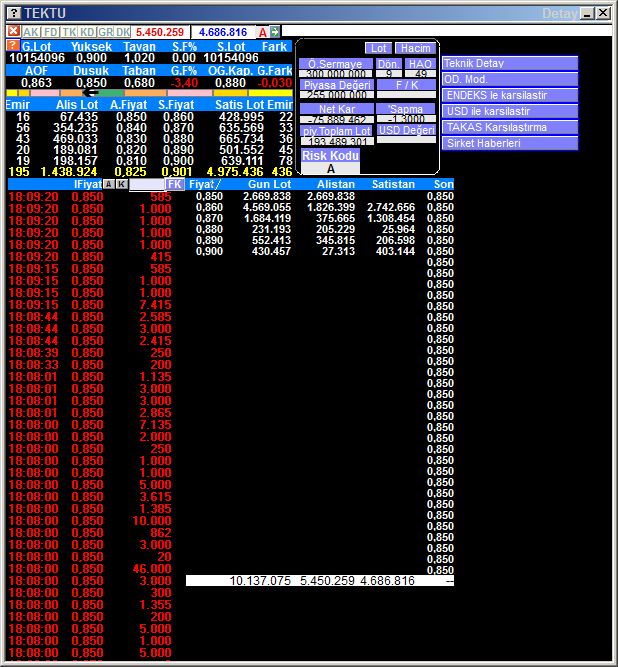Click bid lot value 67.435
This screenshot has height=667, width=618.
[x=79, y=117]
